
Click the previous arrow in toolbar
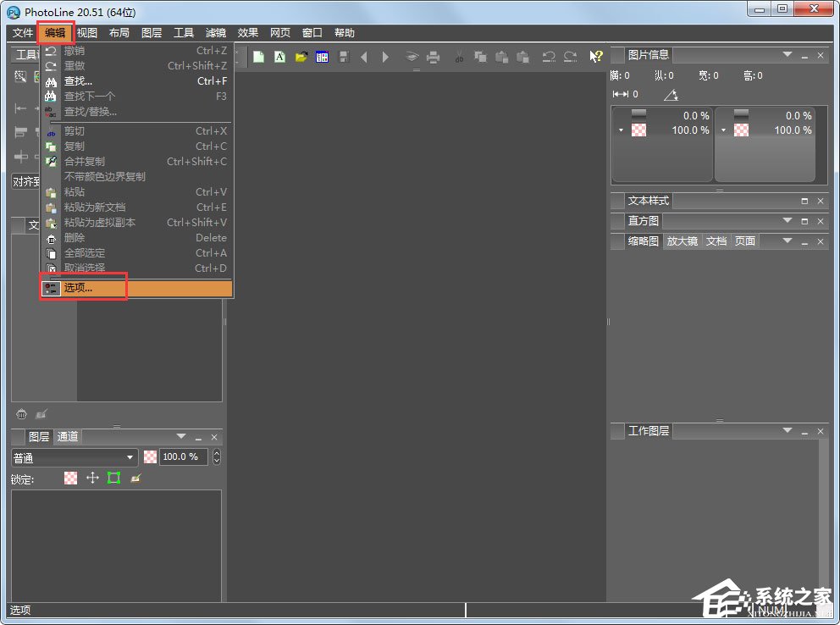click(364, 57)
